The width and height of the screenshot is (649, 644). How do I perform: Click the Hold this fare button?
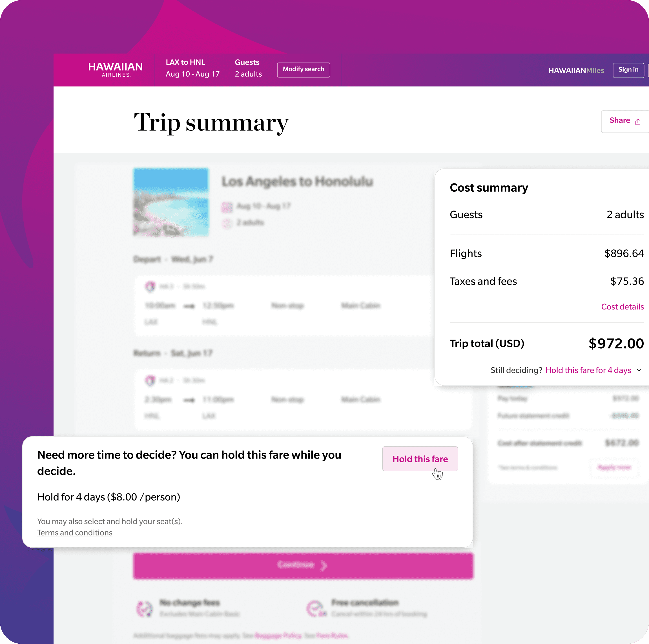(420, 459)
